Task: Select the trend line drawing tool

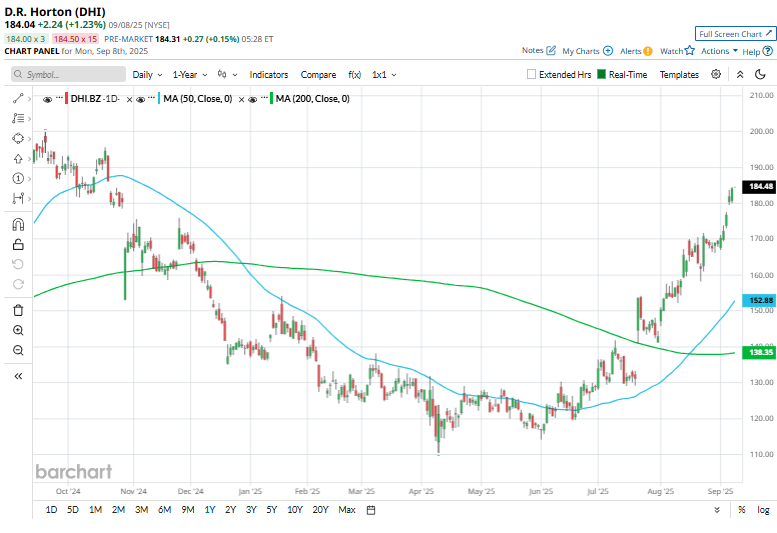Action: 18,99
